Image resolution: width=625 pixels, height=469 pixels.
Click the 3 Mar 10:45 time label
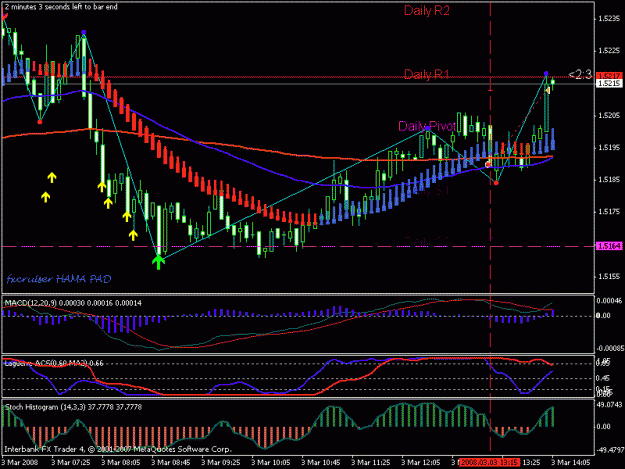(x=320, y=463)
